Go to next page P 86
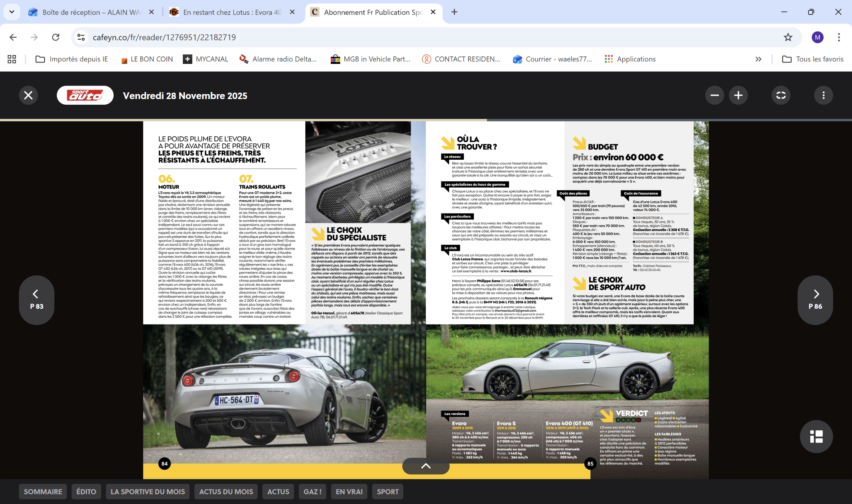The width and height of the screenshot is (852, 504). point(815,300)
